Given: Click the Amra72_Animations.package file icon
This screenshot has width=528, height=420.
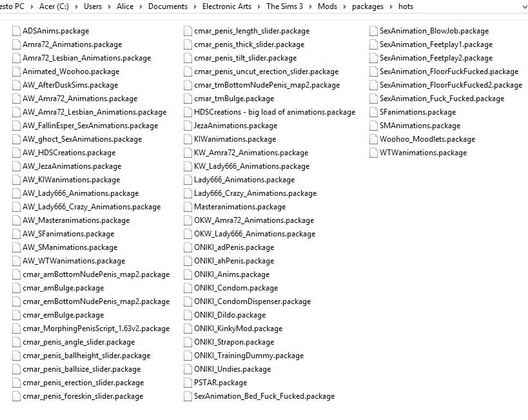Looking at the screenshot, I should [16, 44].
